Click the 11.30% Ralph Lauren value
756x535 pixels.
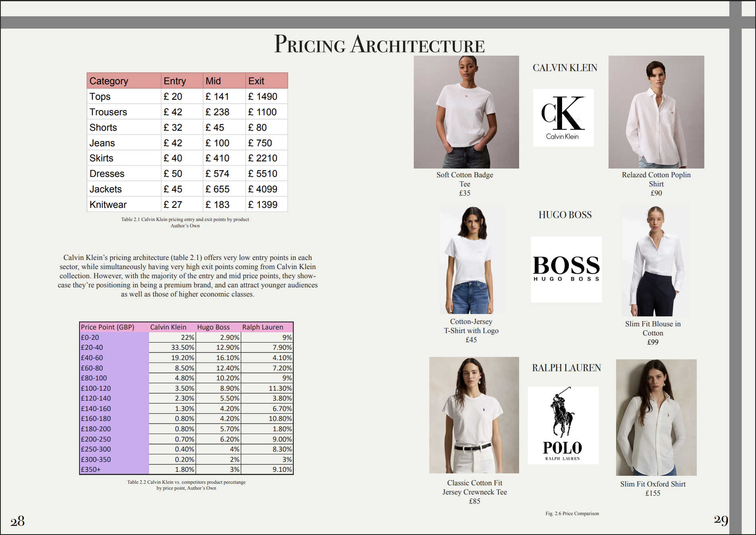[280, 388]
